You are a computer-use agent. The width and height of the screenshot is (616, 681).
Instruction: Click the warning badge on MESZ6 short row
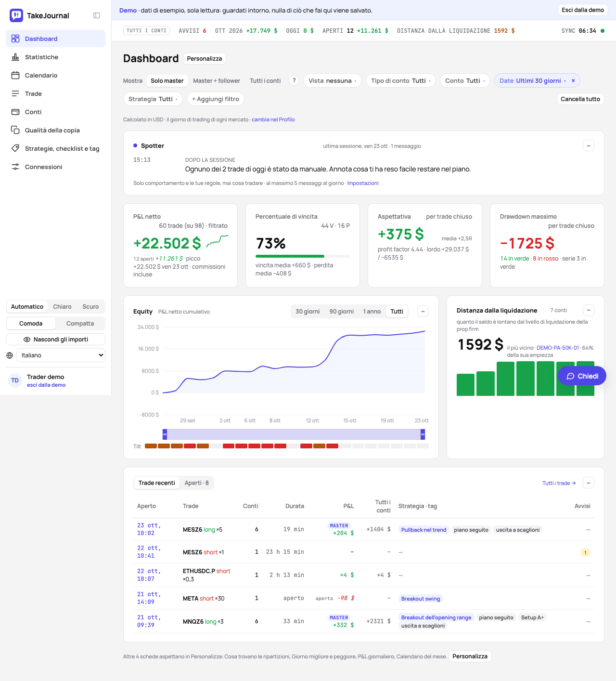coord(585,552)
